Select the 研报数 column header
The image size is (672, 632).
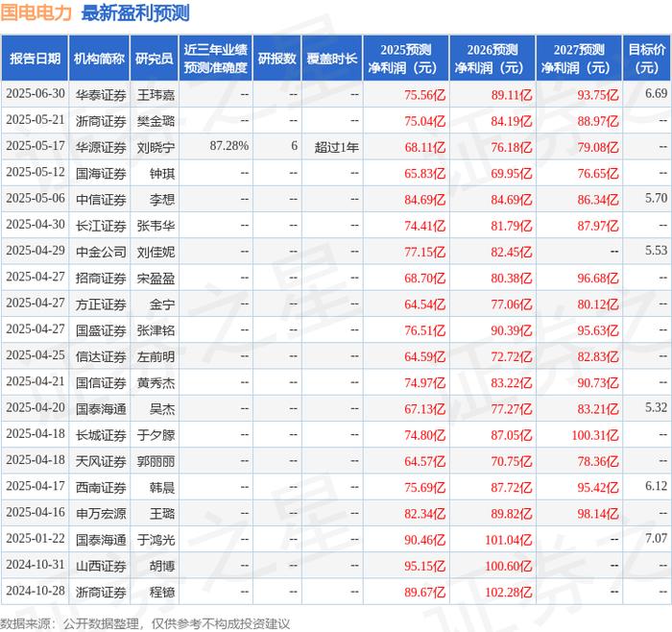pyautogui.click(x=276, y=59)
